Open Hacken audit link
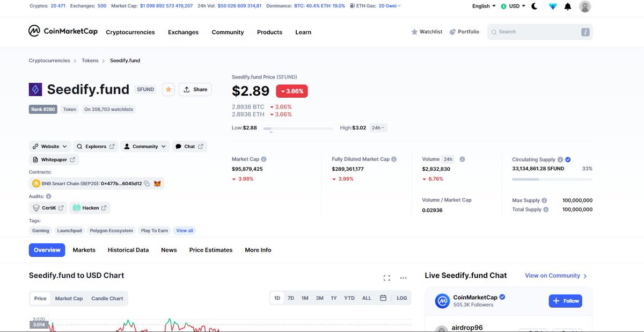This screenshot has width=644, height=332. point(90,208)
